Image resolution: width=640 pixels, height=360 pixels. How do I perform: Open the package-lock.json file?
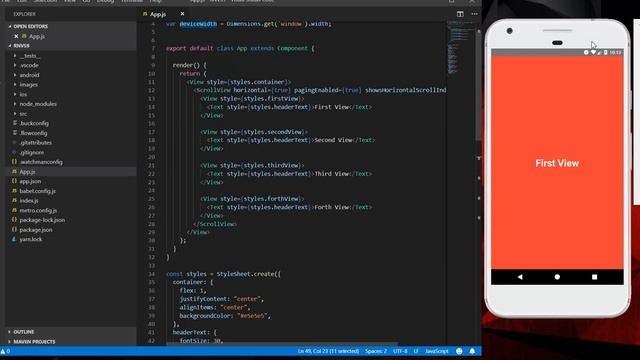(42, 220)
